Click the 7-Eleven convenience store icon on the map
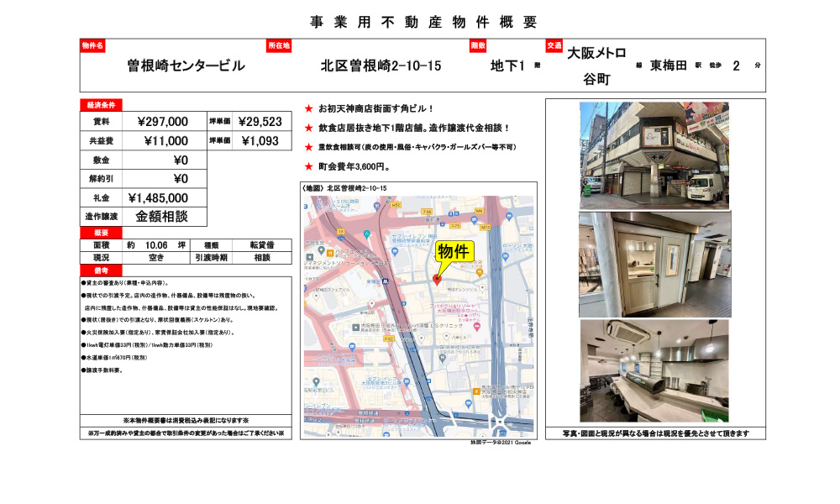Viewport: 840px width, 504px height. (x=394, y=250)
